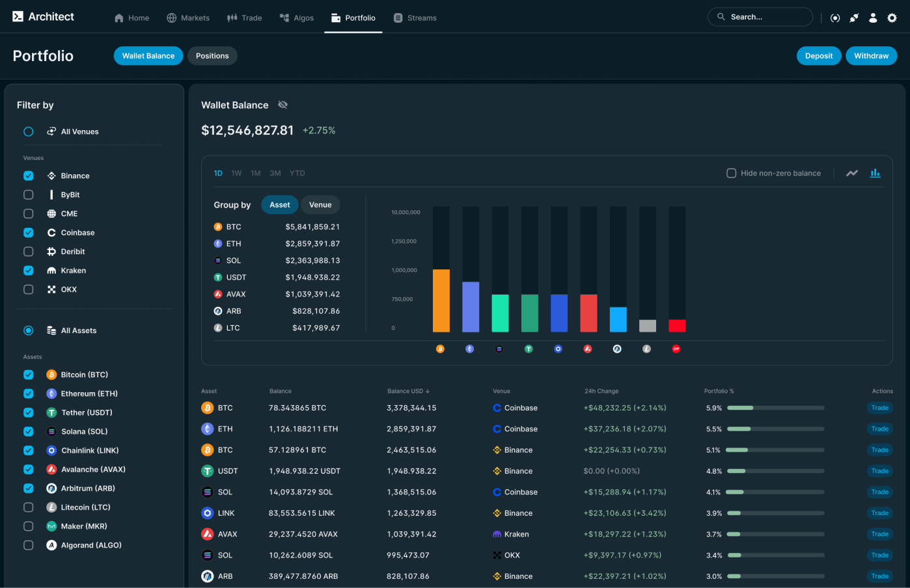Open the Markets navigation item

(188, 18)
